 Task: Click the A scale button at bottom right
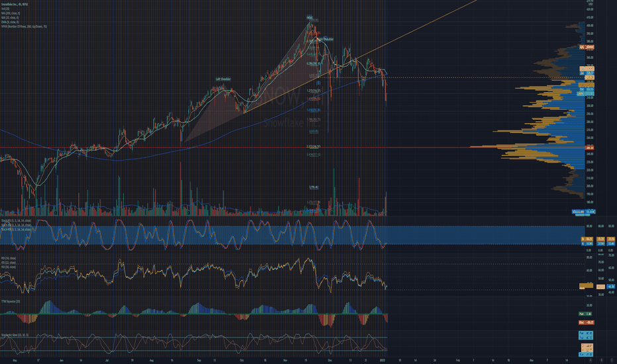[591, 360]
